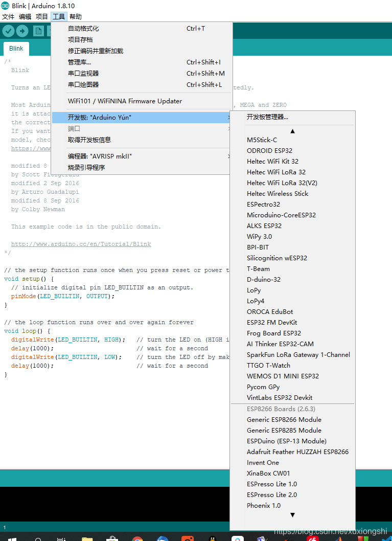This screenshot has height=541, width=392.
Task: Select Microduino-CoreESP32 board
Action: pos(293,215)
